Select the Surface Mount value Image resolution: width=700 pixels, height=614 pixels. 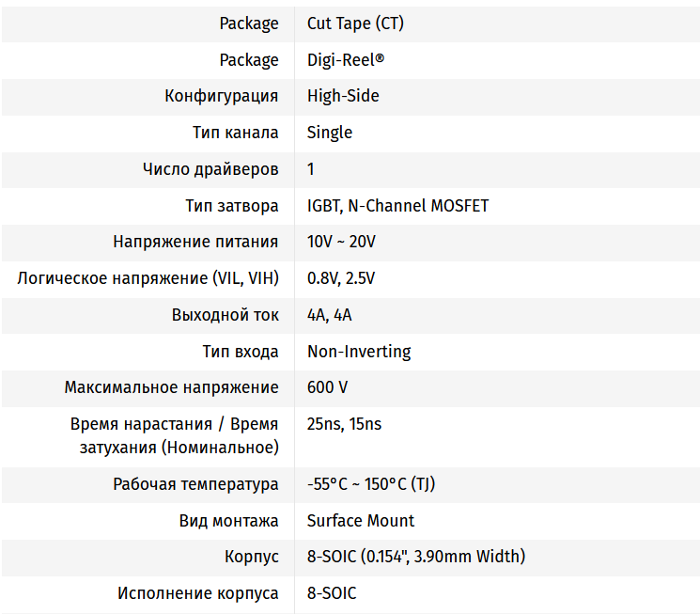pyautogui.click(x=361, y=521)
